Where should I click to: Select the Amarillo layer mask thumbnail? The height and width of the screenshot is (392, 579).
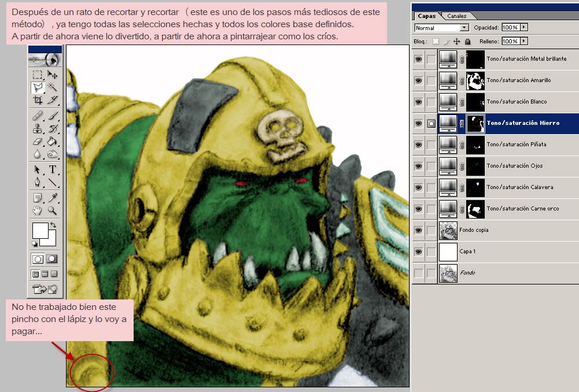(475, 80)
